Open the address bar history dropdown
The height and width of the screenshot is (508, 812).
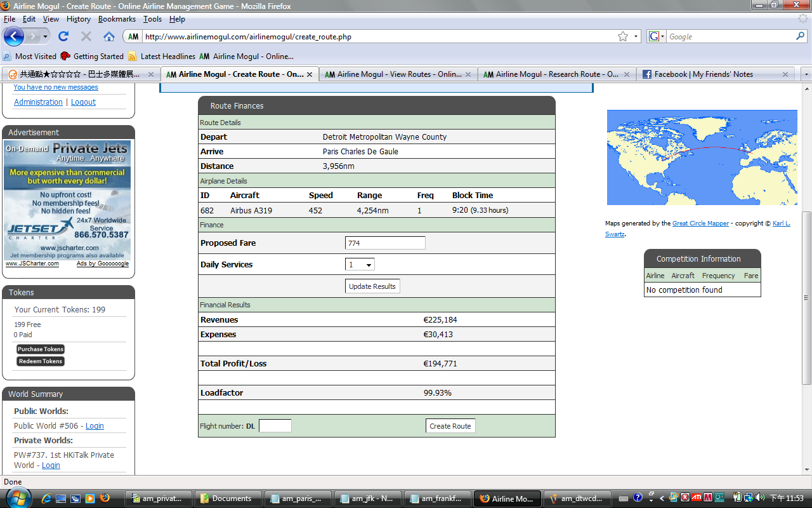tap(636, 37)
